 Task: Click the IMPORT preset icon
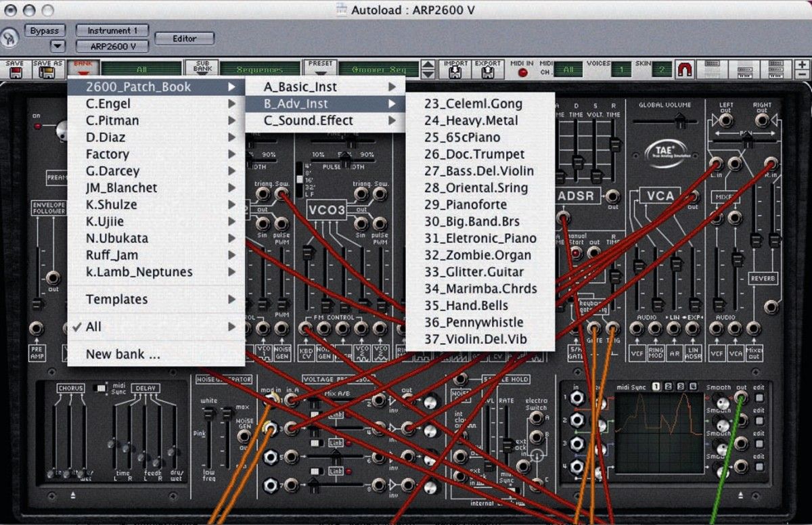click(456, 72)
